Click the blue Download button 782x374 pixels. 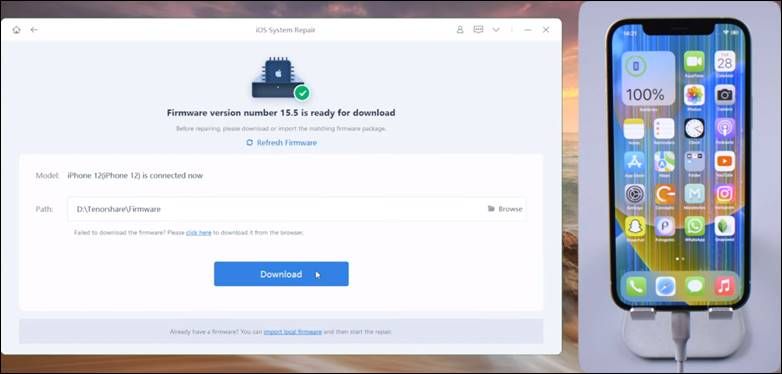tap(281, 274)
